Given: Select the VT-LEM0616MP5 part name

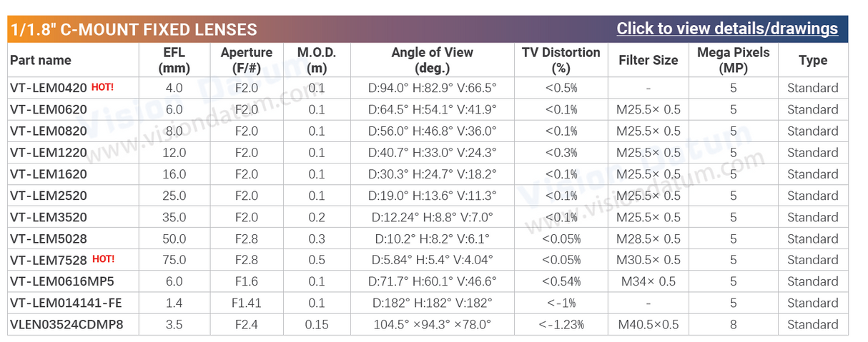Looking at the screenshot, I should (61, 281).
